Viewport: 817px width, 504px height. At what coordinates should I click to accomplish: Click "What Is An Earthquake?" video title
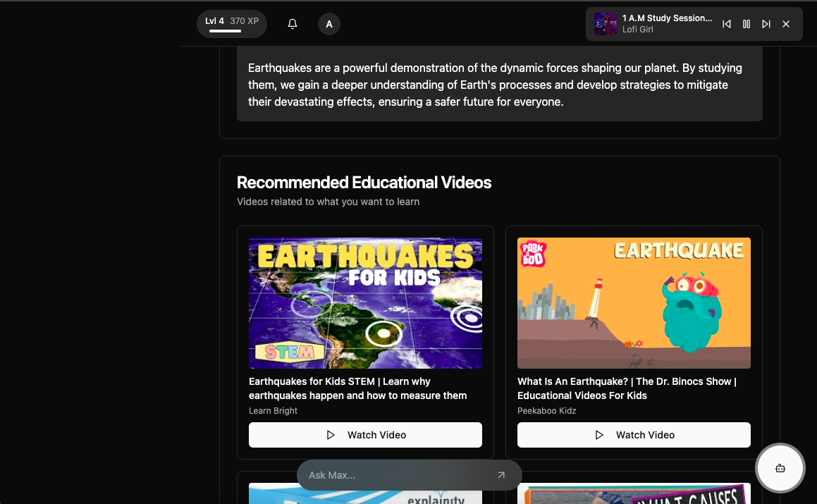[627, 388]
